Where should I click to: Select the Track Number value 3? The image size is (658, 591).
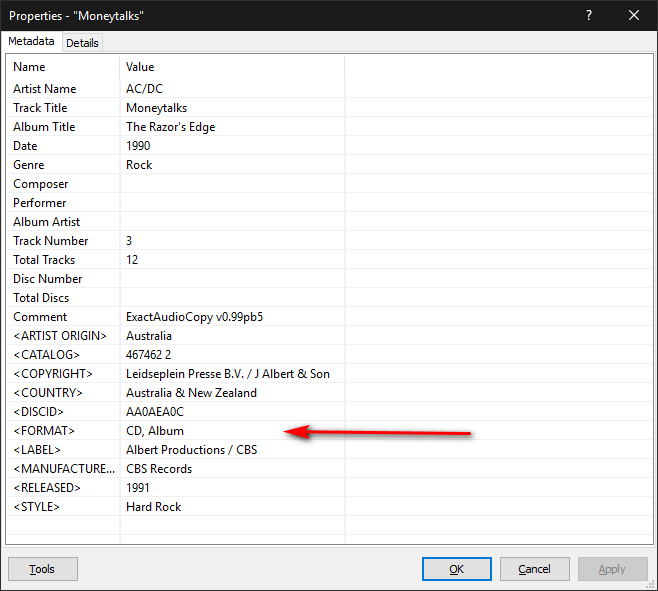(129, 241)
